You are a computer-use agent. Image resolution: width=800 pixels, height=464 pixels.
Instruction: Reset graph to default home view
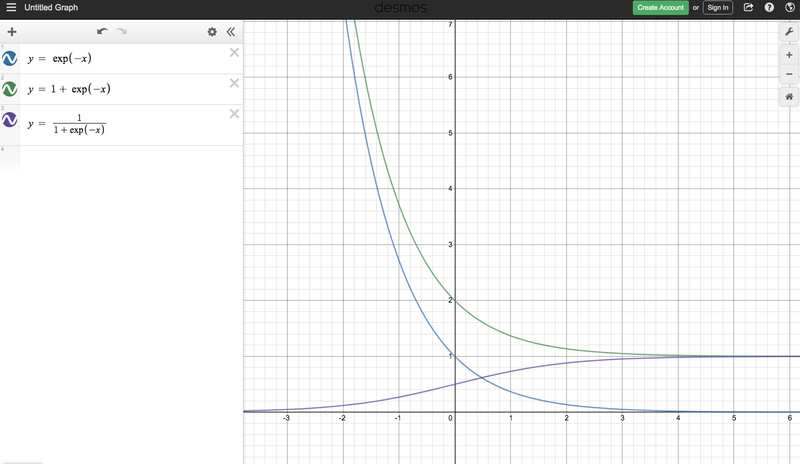tap(789, 96)
